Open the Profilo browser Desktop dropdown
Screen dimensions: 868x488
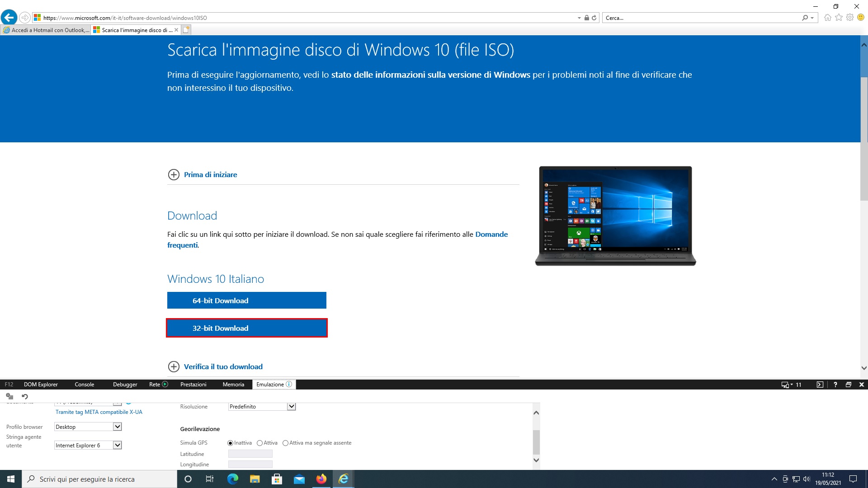[x=88, y=427]
